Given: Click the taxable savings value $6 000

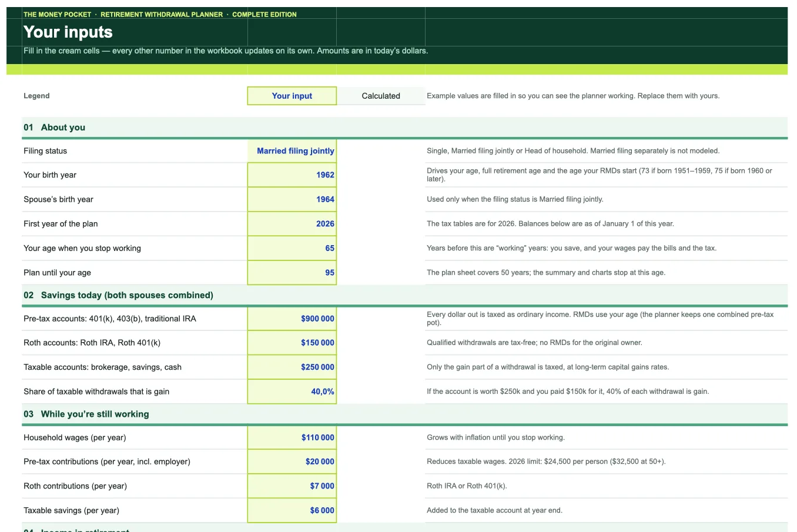Looking at the screenshot, I should coord(292,510).
